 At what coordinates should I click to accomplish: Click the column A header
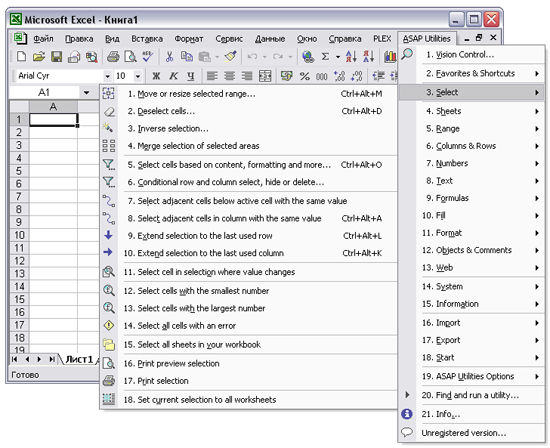click(x=53, y=106)
